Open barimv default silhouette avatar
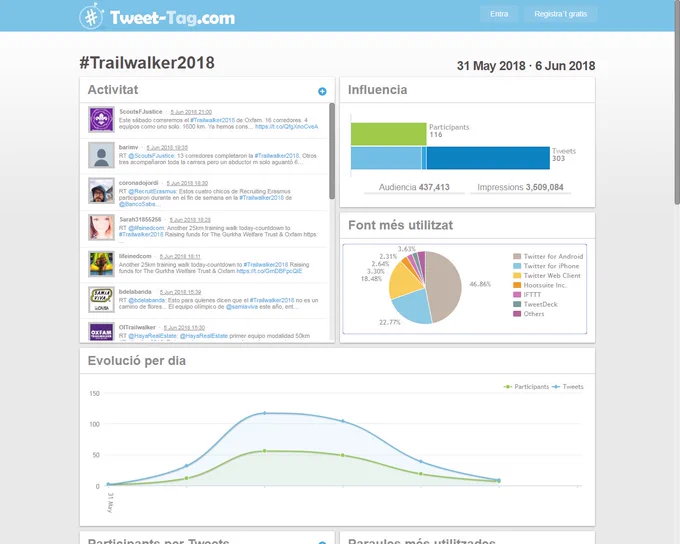This screenshot has width=680, height=544. 101,155
